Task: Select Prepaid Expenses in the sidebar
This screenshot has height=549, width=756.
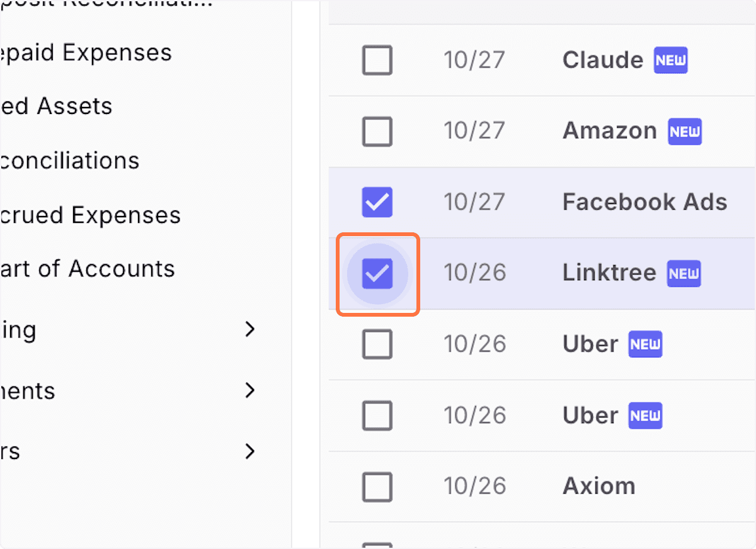Action: (x=86, y=52)
